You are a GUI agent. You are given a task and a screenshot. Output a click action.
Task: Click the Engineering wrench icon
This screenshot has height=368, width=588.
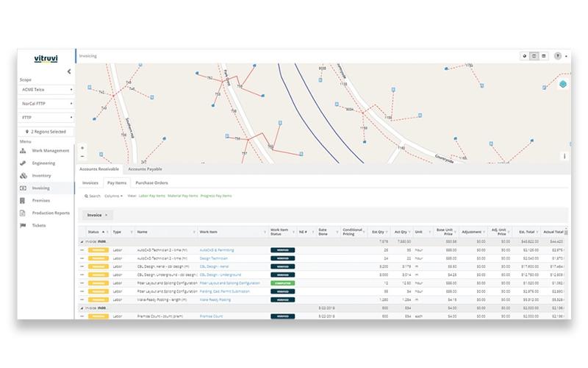(x=23, y=163)
